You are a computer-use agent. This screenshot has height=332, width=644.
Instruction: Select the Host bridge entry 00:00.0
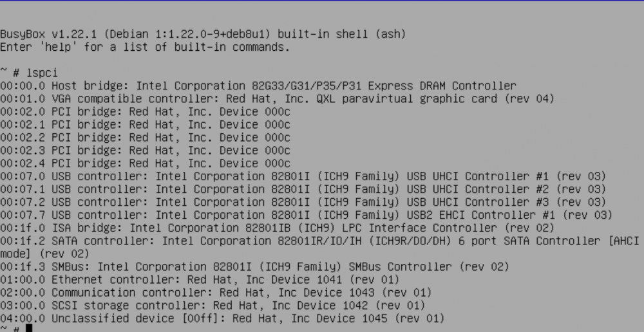(x=258, y=86)
